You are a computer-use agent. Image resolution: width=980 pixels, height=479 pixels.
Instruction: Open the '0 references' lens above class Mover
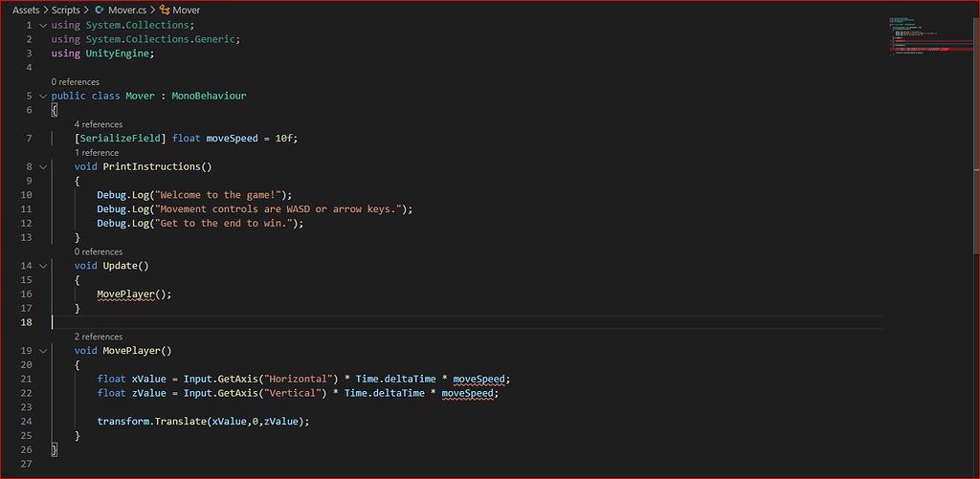(75, 82)
